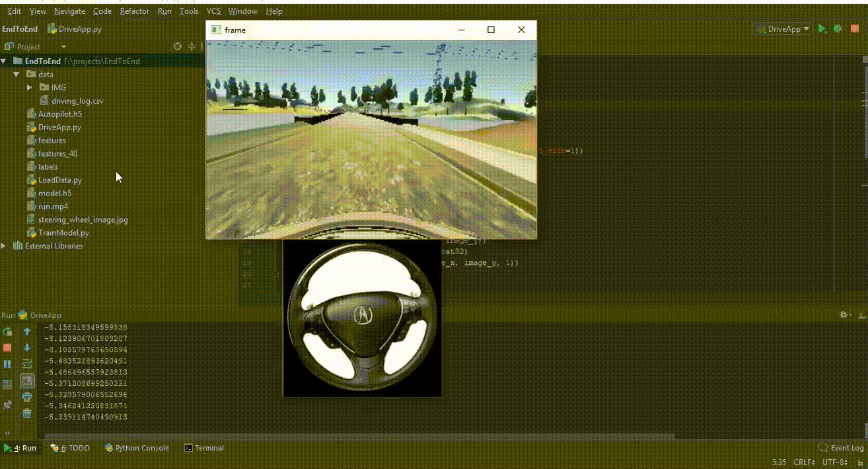Click the scroll-from-source target icon
Image resolution: width=868 pixels, height=469 pixels.
click(x=177, y=47)
